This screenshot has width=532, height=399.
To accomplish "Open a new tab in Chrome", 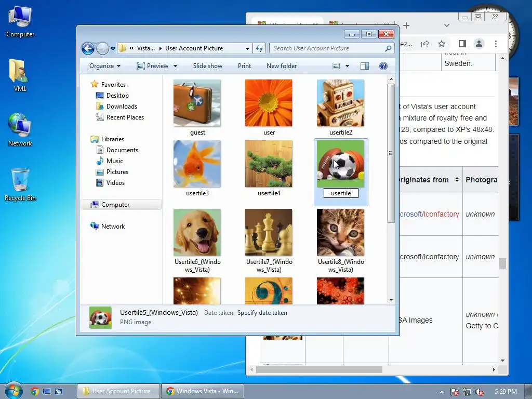I will 406,25.
